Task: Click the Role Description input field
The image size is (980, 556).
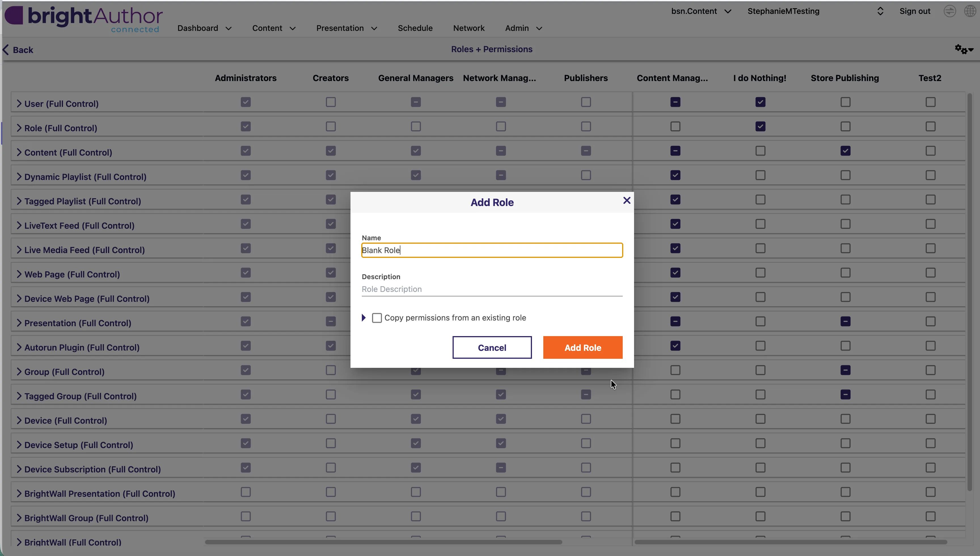Action: click(492, 289)
